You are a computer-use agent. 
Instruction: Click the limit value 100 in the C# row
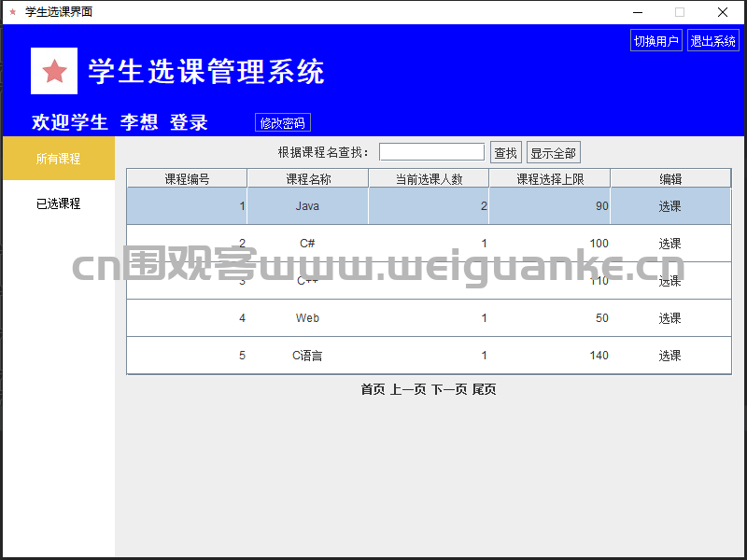599,244
